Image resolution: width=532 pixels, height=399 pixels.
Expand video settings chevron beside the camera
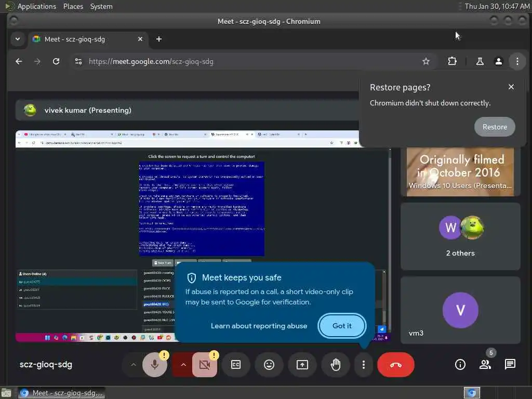183,365
